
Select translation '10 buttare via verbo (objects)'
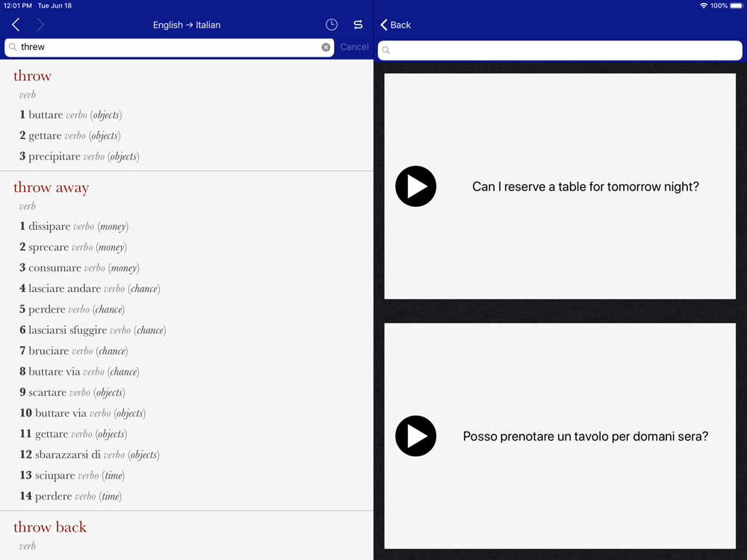(x=82, y=413)
